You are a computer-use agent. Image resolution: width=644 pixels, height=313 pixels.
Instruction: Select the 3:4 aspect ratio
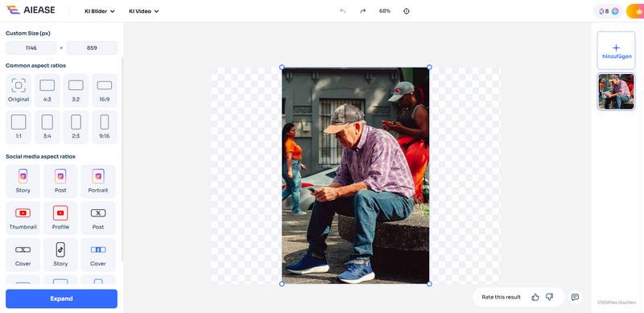coord(47,127)
